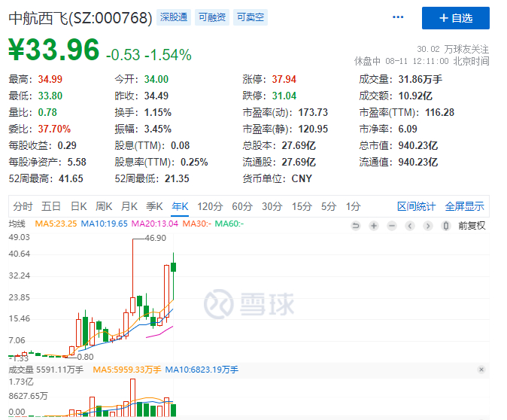
Task: Click the 最高 value 34.99
Action: (x=50, y=79)
